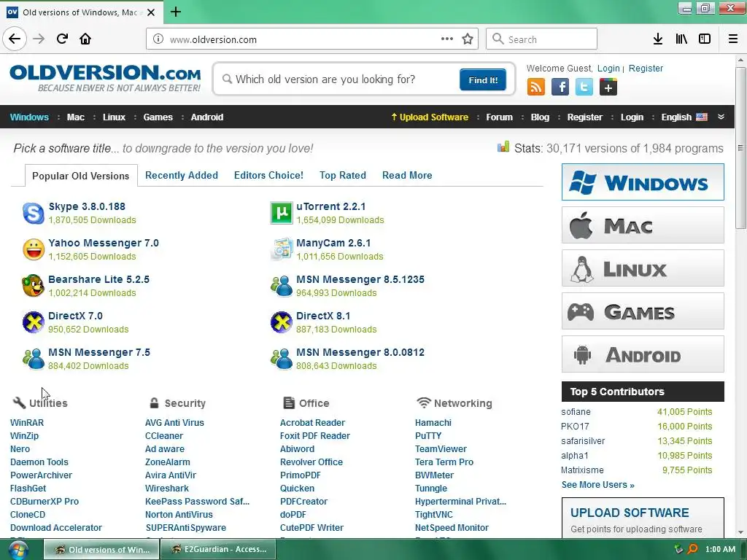
Task: Go back with the browser back arrow
Action: click(x=15, y=39)
